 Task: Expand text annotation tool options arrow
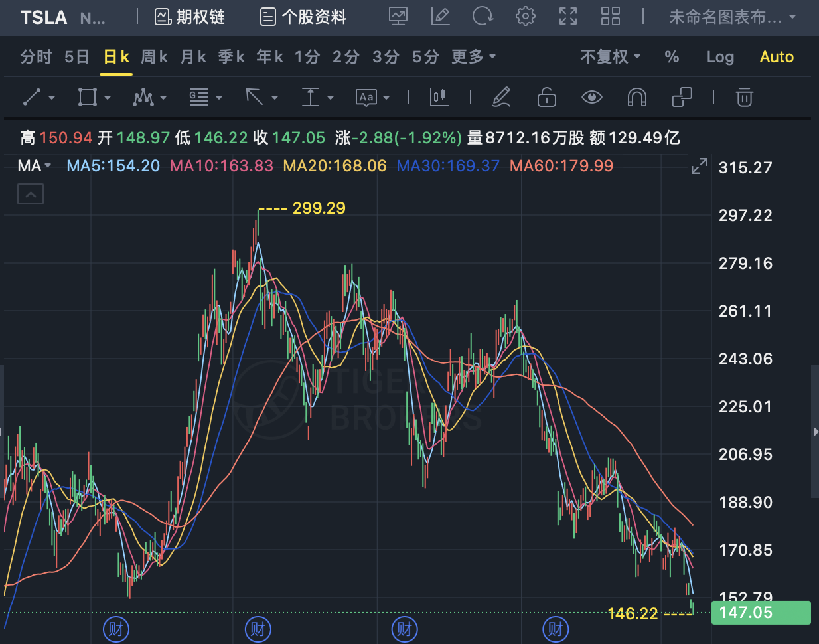coord(386,98)
